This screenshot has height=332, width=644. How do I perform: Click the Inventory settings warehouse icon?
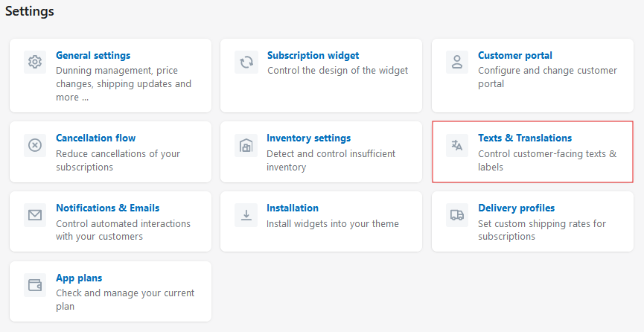pos(246,145)
